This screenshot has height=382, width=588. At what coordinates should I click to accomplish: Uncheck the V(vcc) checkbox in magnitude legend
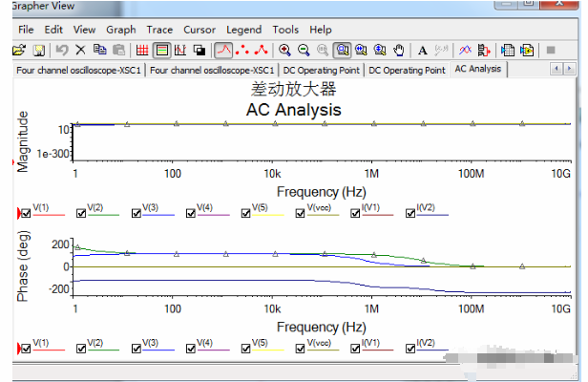tap(300, 213)
